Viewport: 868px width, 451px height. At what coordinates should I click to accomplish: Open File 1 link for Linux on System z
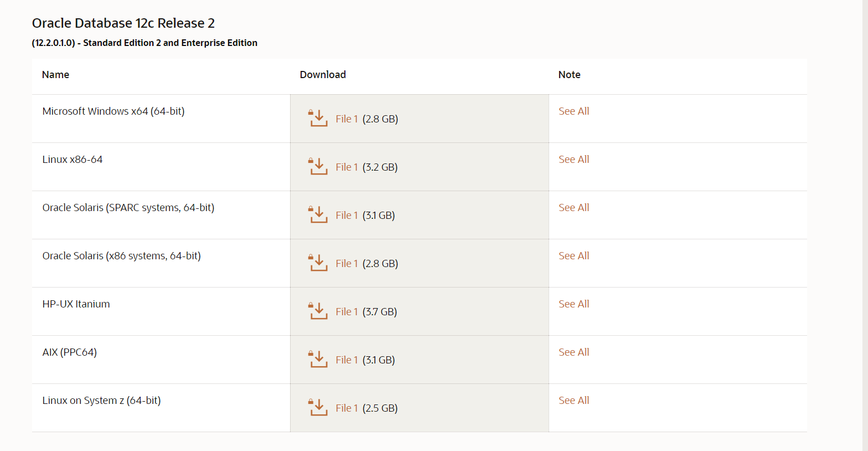pos(347,408)
